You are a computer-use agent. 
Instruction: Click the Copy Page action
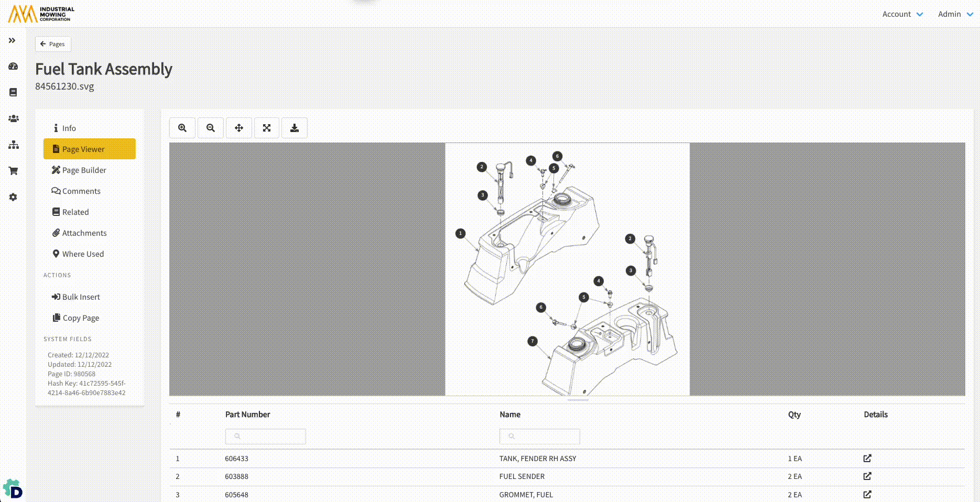coord(81,318)
